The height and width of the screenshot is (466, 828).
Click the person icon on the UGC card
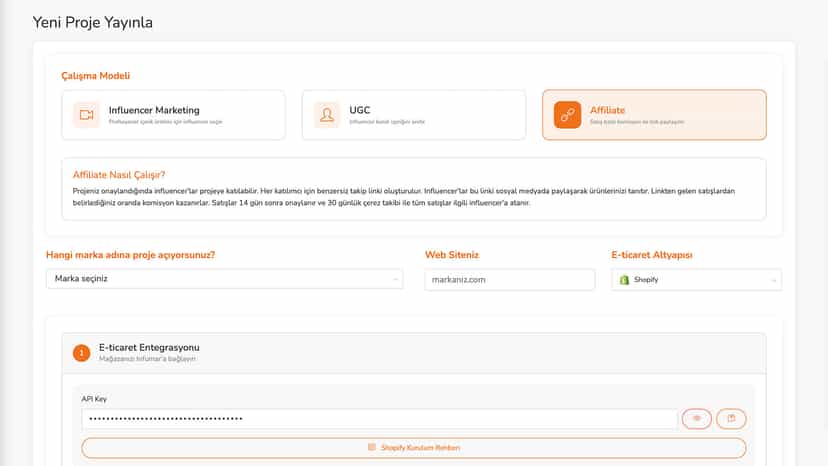pos(327,115)
